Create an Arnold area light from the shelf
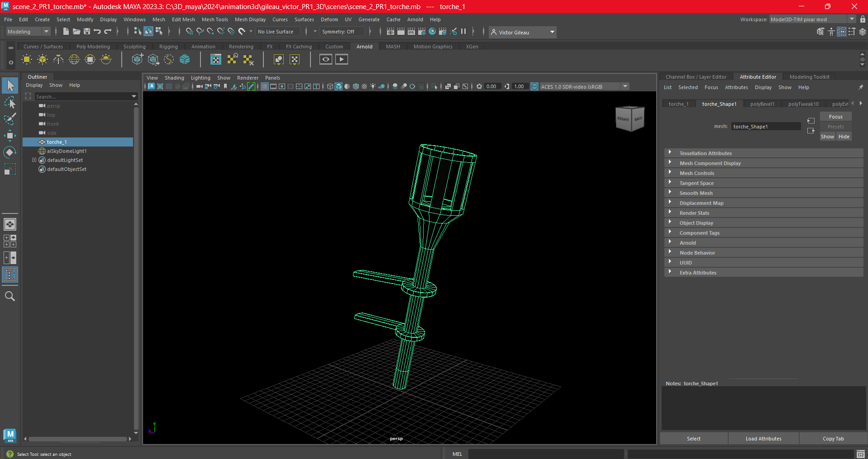The width and height of the screenshot is (868, 459). pos(27,59)
